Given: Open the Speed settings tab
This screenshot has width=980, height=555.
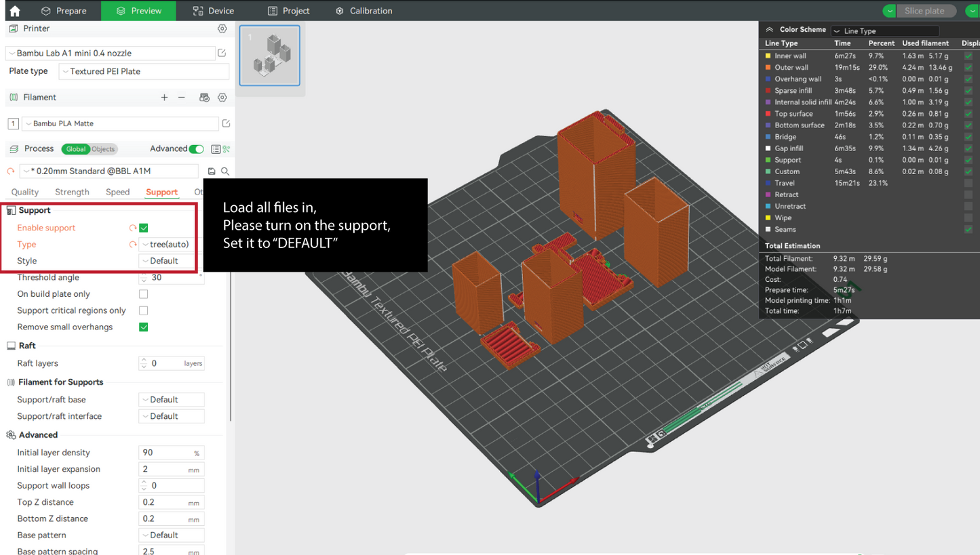Looking at the screenshot, I should click(x=117, y=192).
